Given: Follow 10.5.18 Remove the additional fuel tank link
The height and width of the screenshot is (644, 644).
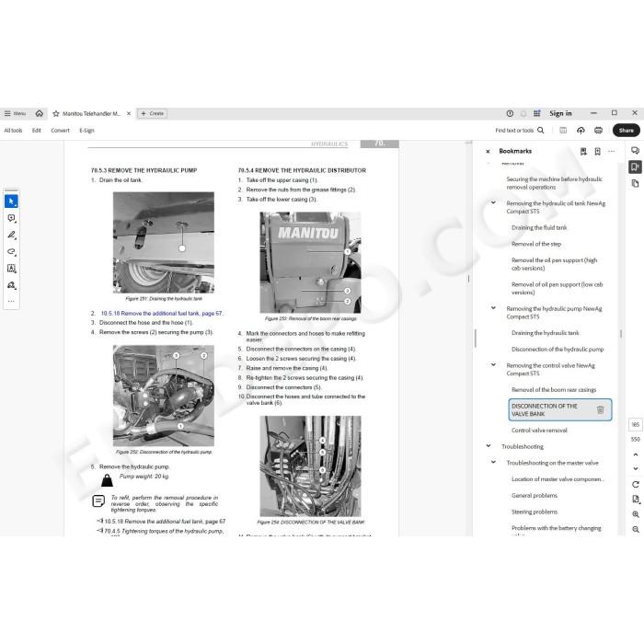Looking at the screenshot, I should 161,314.
